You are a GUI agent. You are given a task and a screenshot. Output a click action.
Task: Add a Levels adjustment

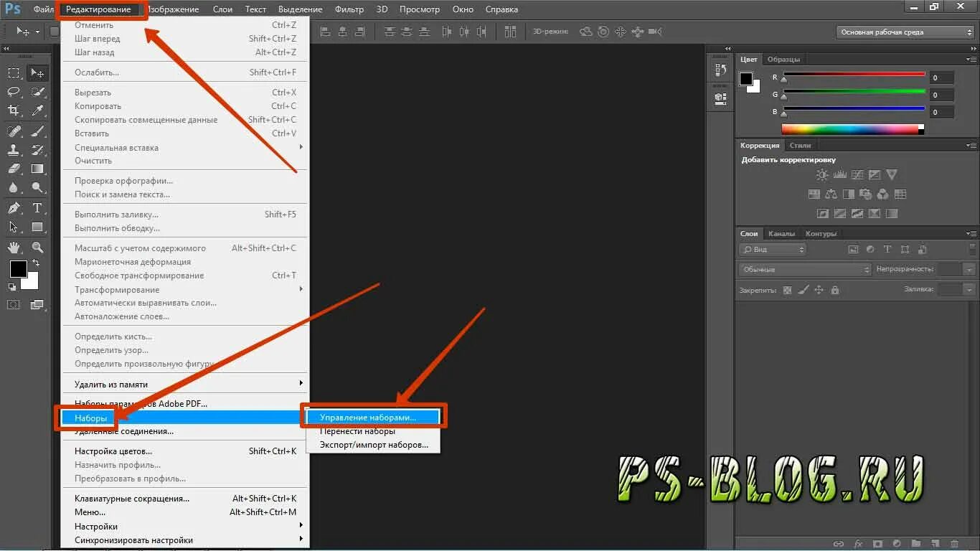(839, 175)
